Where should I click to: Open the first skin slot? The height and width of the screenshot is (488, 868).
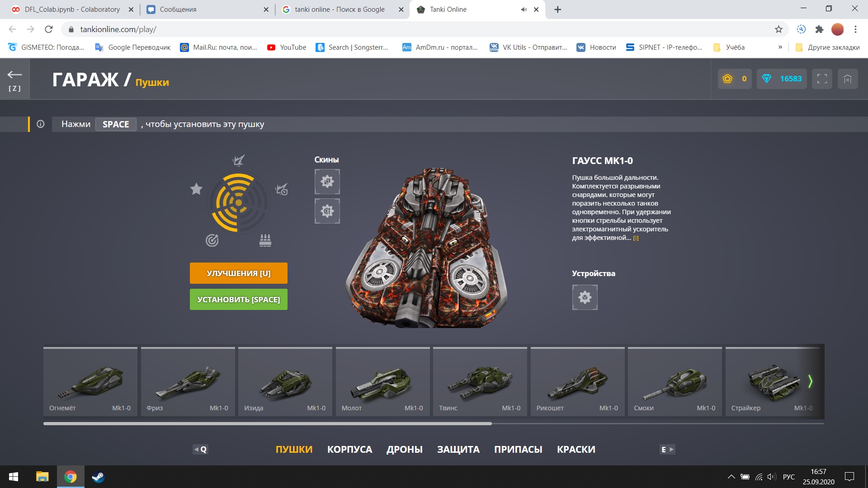coord(327,182)
